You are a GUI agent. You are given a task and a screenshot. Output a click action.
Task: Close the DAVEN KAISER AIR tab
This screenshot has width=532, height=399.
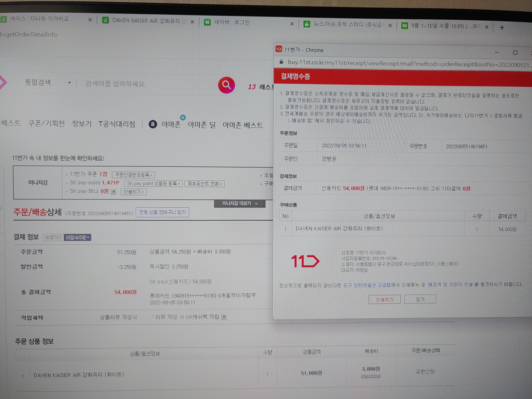(192, 22)
